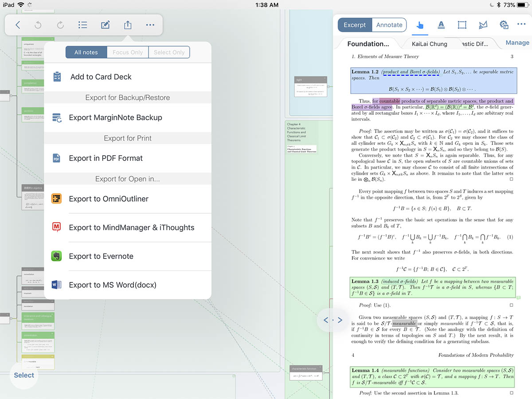This screenshot has width=532, height=399.
Task: Tap the MindManager app icon
Action: 56,227
